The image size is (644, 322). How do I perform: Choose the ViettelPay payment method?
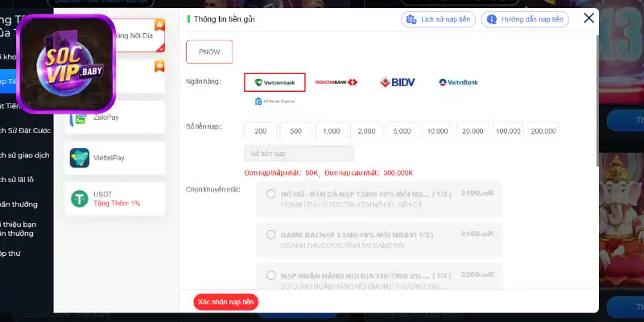[114, 158]
